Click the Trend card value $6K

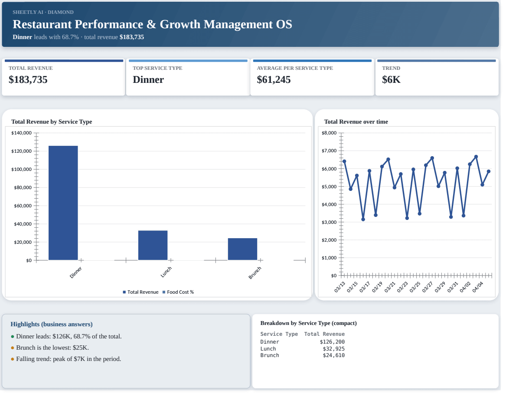pos(391,80)
